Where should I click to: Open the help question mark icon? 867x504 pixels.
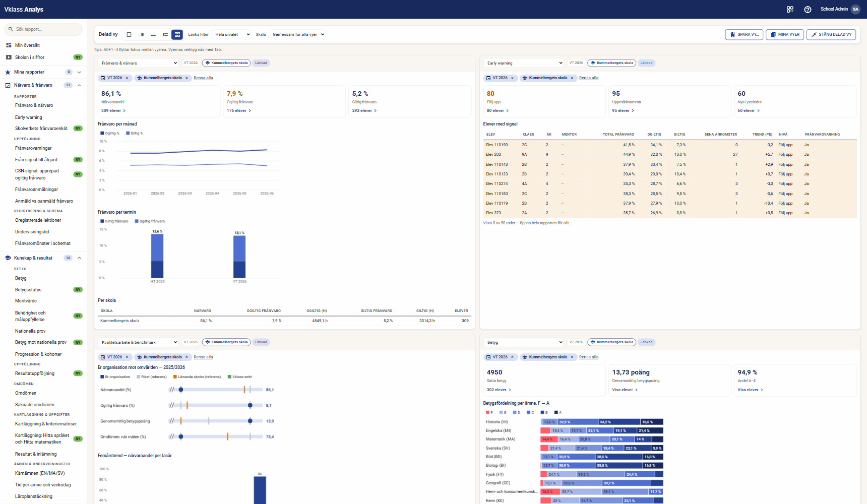coord(808,9)
